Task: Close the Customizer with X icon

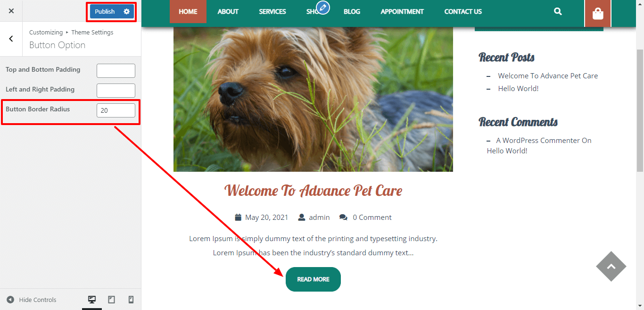Action: coord(11,11)
